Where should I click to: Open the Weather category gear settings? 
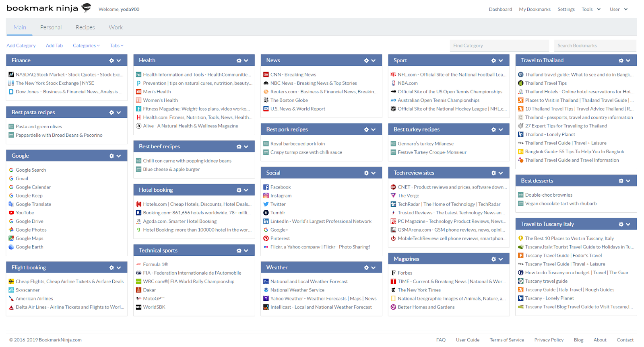click(366, 268)
